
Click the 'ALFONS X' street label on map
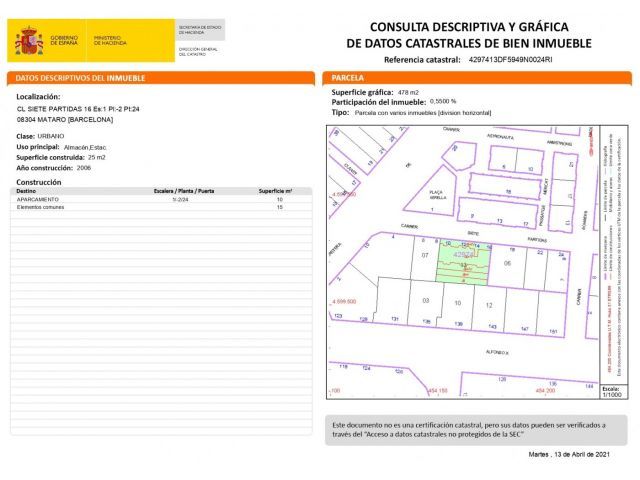click(497, 352)
